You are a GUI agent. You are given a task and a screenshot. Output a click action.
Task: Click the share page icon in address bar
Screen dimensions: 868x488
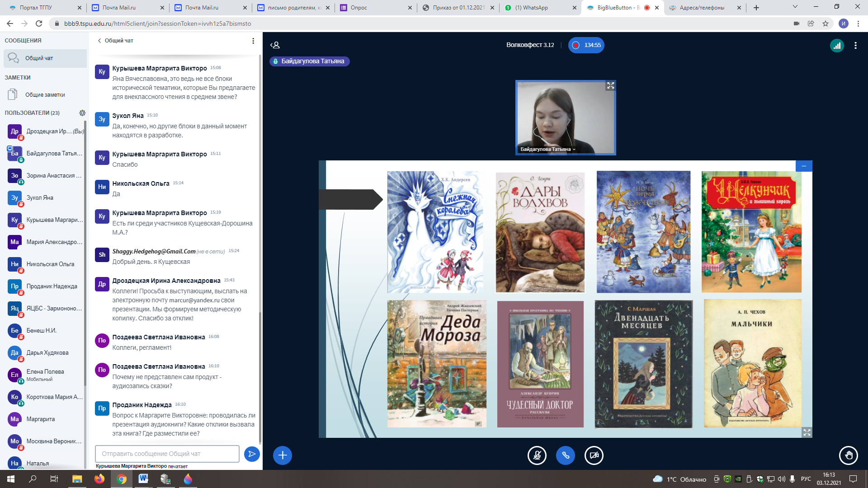click(811, 23)
